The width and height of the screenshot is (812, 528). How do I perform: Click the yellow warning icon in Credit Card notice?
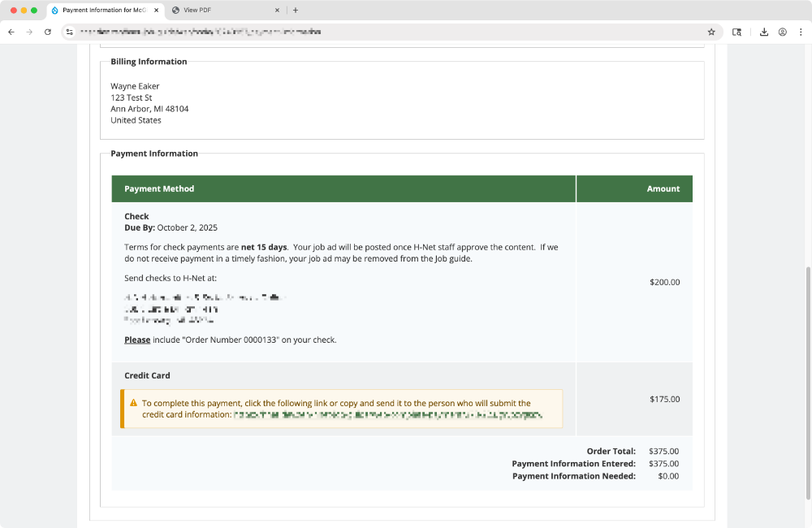133,403
